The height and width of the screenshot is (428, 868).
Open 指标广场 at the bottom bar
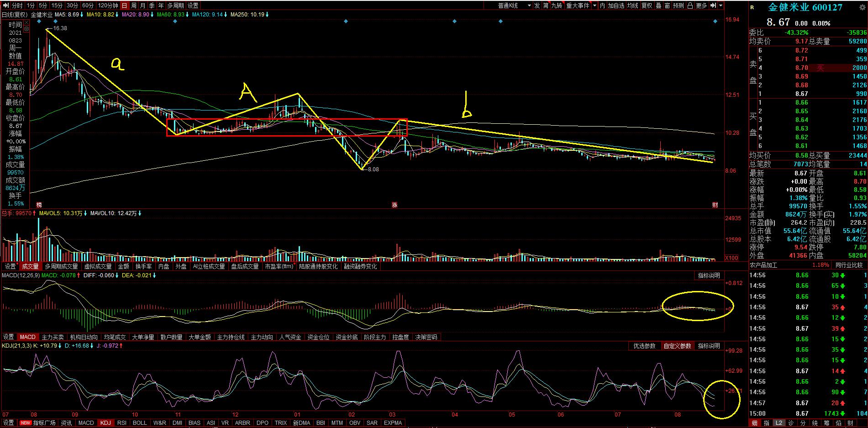(x=44, y=423)
